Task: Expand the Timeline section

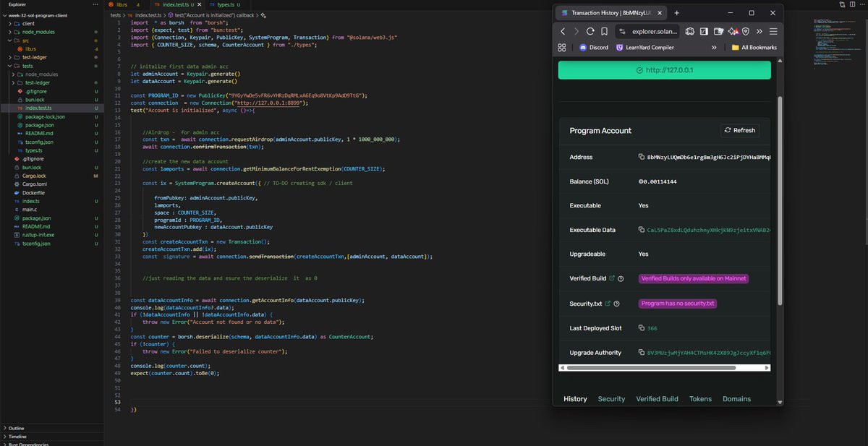Action: coord(17,437)
